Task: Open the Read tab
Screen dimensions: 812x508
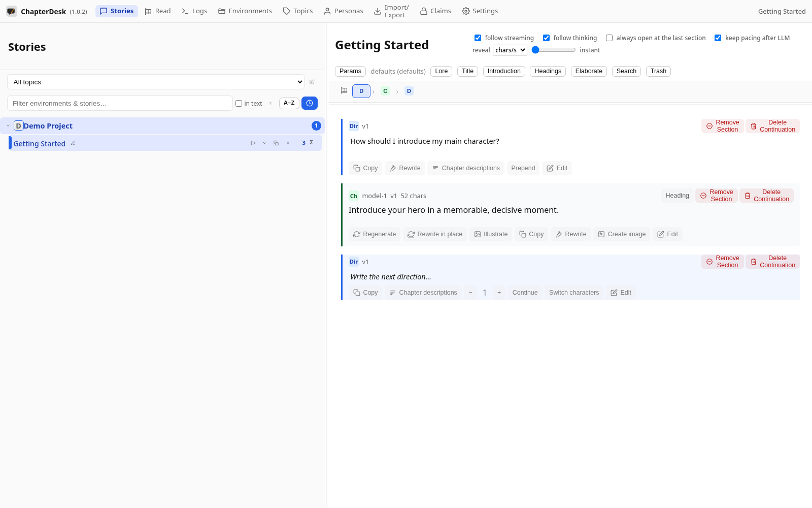Action: click(x=158, y=11)
